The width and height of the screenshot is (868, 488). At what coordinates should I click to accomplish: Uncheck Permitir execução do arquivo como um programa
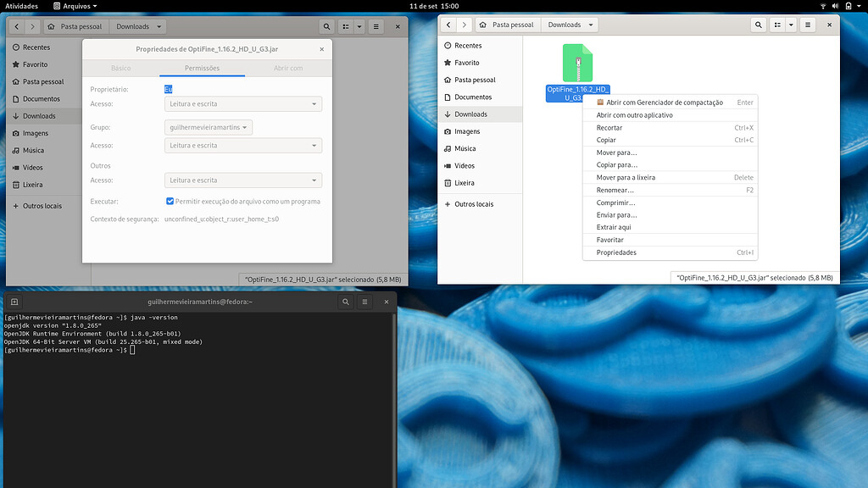[170, 202]
